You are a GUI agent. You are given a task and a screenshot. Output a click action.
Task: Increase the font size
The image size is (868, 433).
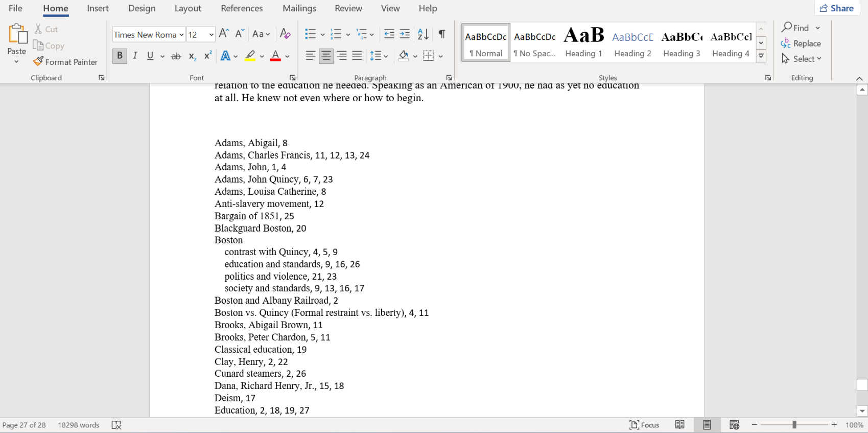(224, 34)
